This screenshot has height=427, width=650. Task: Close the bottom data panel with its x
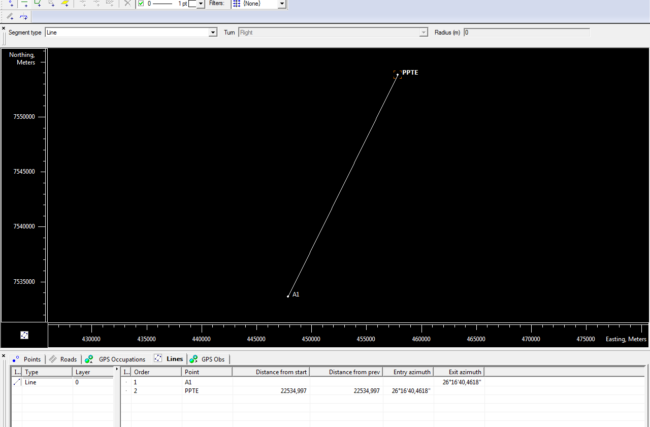(3, 356)
